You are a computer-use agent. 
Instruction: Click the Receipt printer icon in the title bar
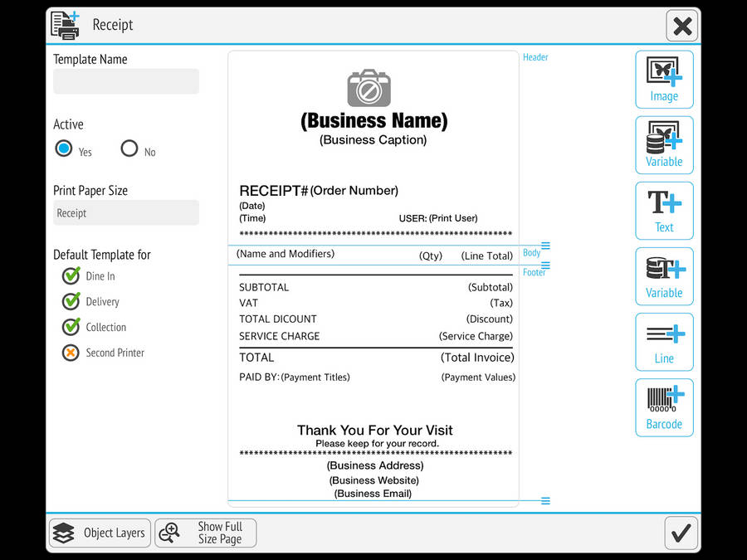click(x=65, y=25)
